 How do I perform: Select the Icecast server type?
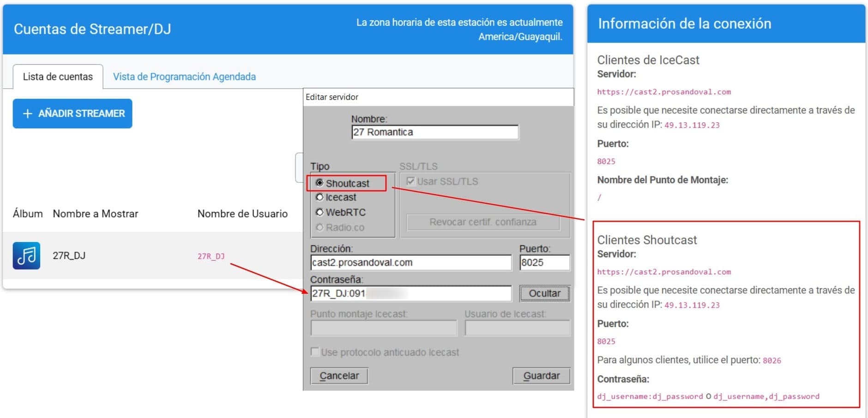(319, 197)
